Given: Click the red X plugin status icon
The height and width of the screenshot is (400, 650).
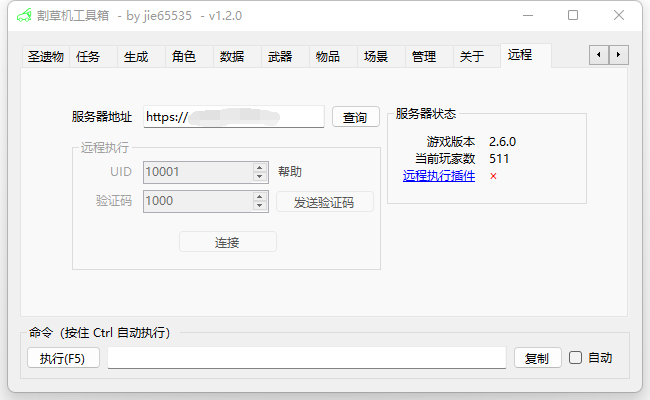Looking at the screenshot, I should click(x=493, y=176).
